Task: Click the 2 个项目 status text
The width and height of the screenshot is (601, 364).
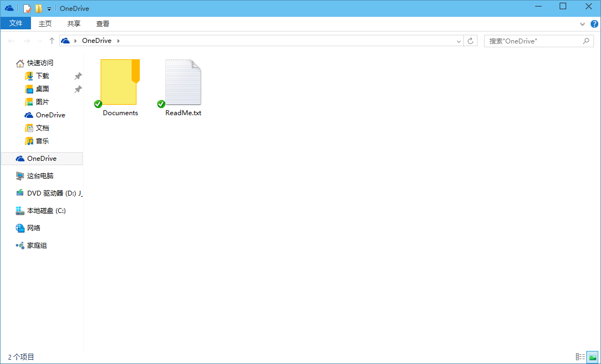Action: tap(21, 357)
